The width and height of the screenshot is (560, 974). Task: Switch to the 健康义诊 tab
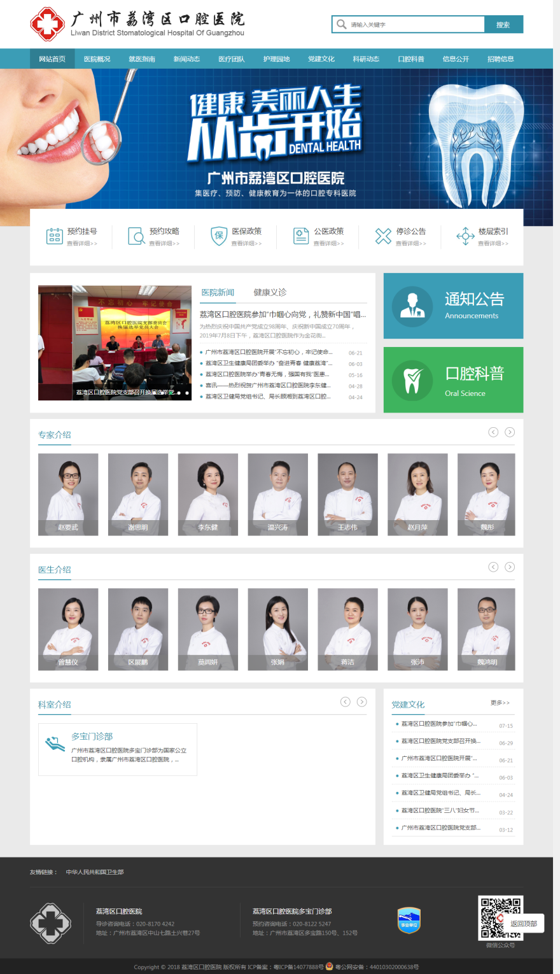tap(270, 292)
